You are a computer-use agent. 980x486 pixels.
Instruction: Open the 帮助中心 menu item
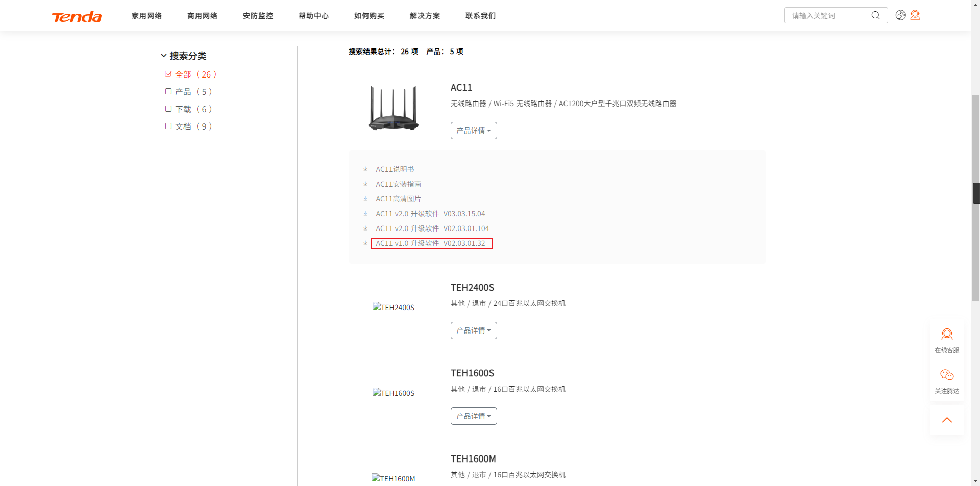click(x=313, y=15)
